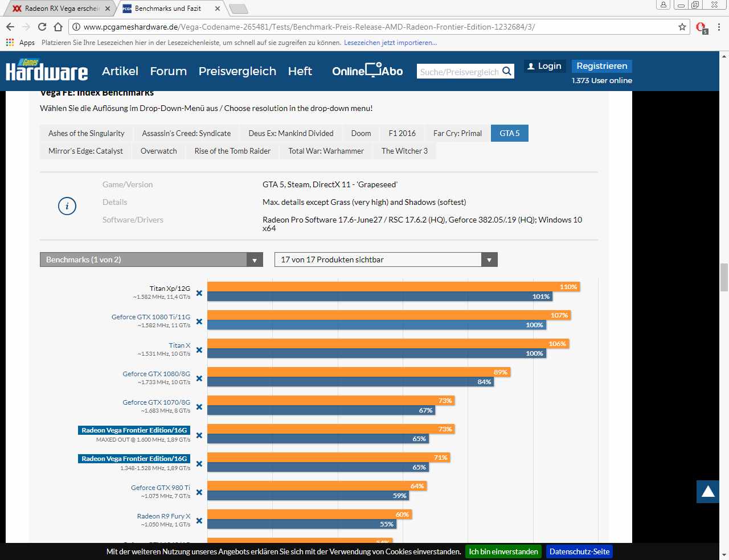Select the Overwatch tab
This screenshot has height=560, width=729.
click(159, 151)
